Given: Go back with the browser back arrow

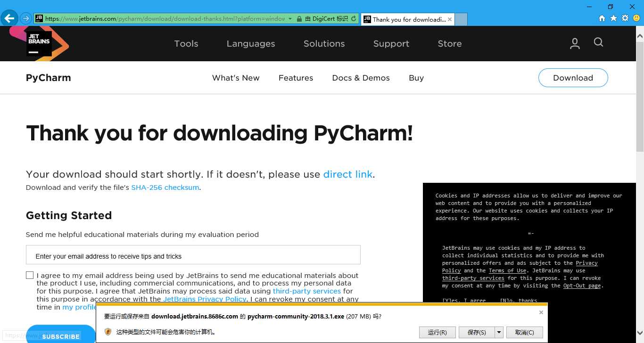Looking at the screenshot, I should [x=9, y=18].
